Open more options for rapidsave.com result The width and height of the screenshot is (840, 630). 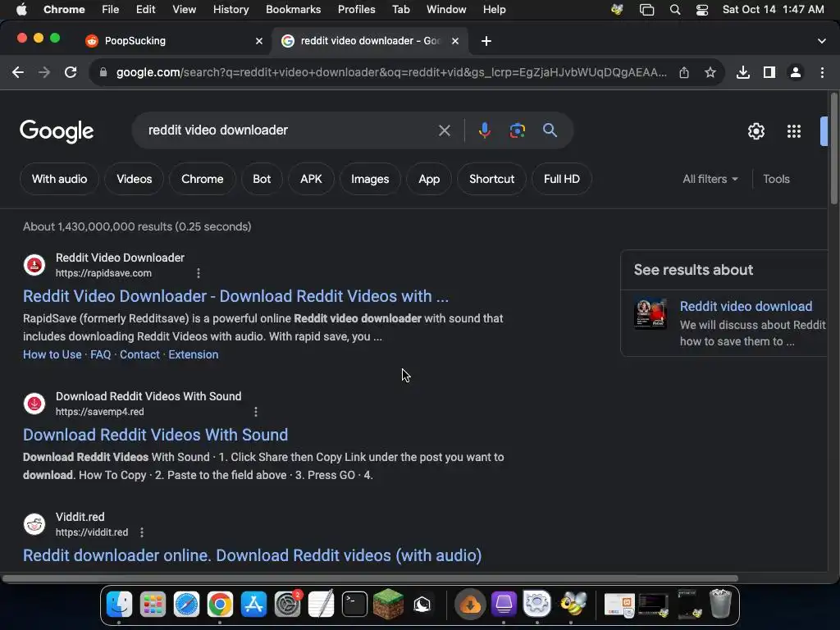tap(199, 273)
